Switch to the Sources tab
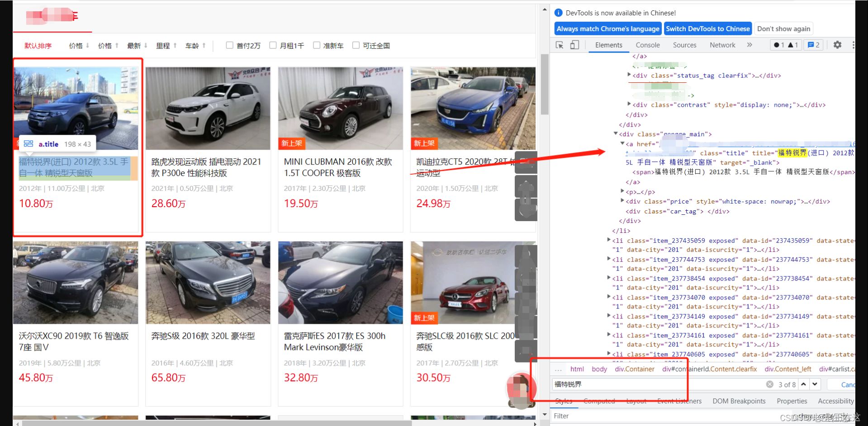 [684, 45]
